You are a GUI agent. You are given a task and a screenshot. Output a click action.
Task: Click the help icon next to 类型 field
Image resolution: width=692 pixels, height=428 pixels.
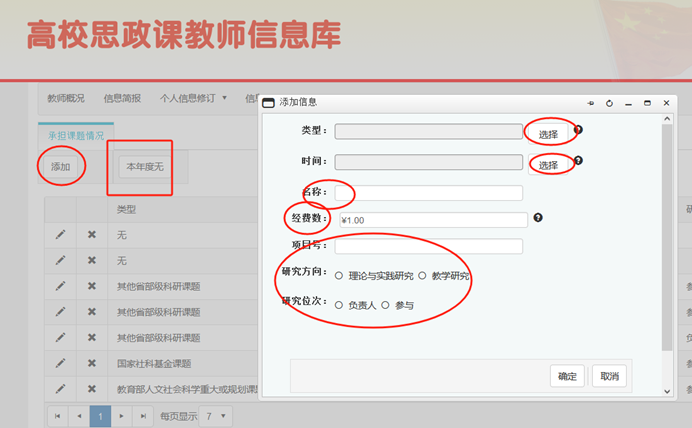(x=578, y=130)
